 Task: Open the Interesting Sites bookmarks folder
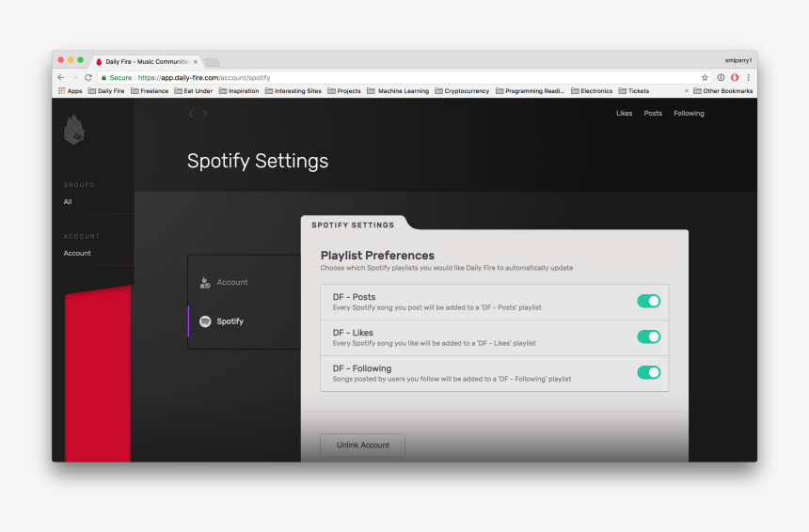pos(293,91)
